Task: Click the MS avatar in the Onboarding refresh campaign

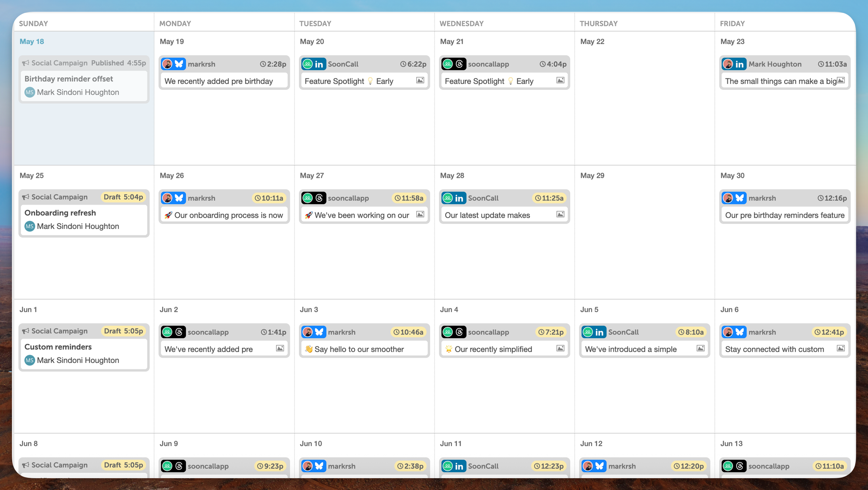Action: coord(29,226)
